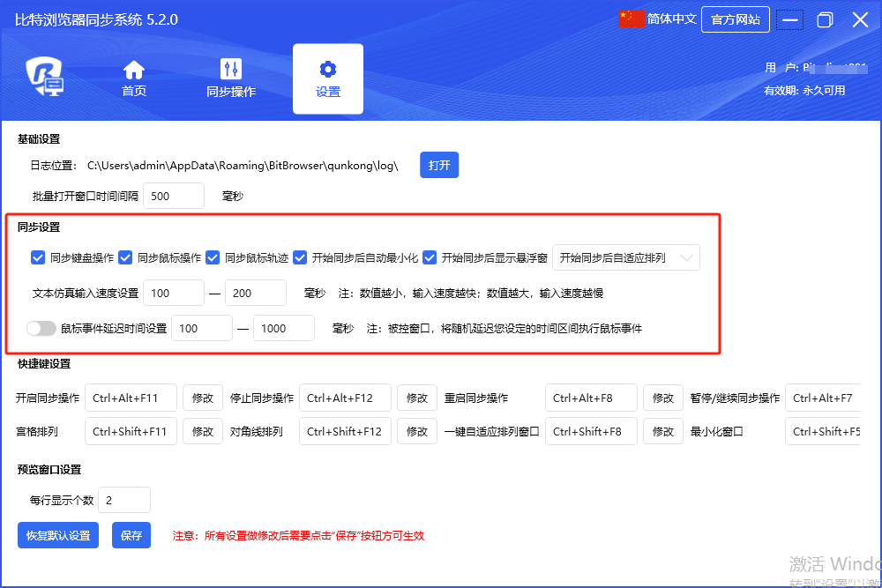Expand 开始同步后自适应排列 dropdown

click(626, 258)
